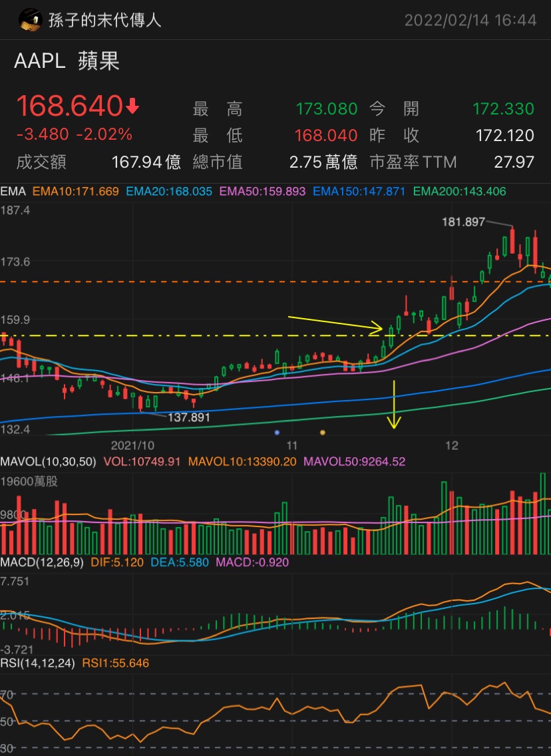This screenshot has width=551, height=756.
Task: Select the EMA200:143.406 legend
Action: click(x=459, y=192)
